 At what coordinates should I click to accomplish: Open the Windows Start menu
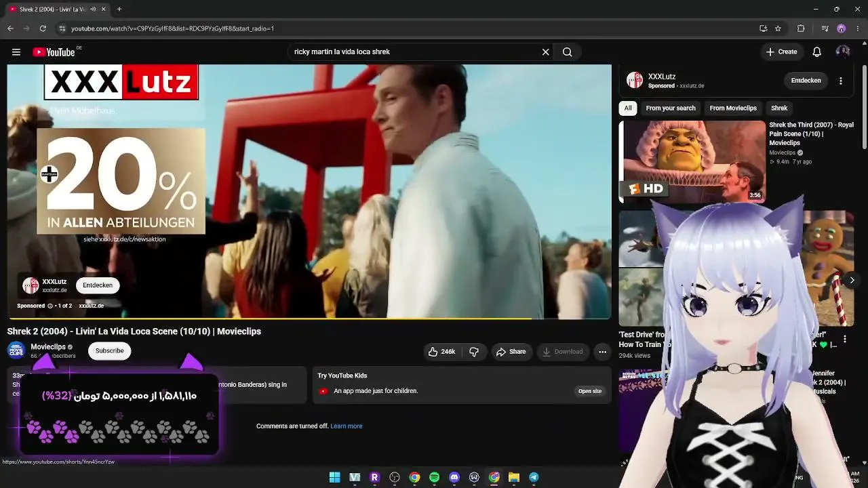(x=335, y=477)
